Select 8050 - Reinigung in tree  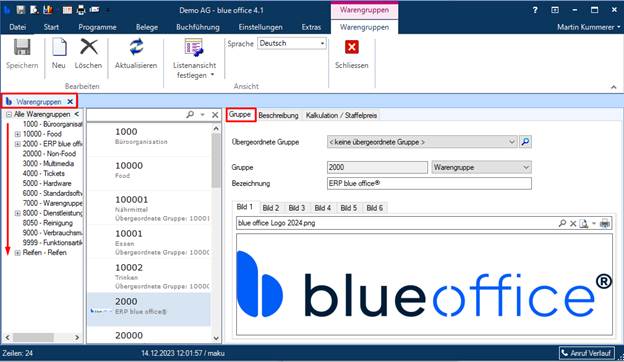(x=48, y=223)
